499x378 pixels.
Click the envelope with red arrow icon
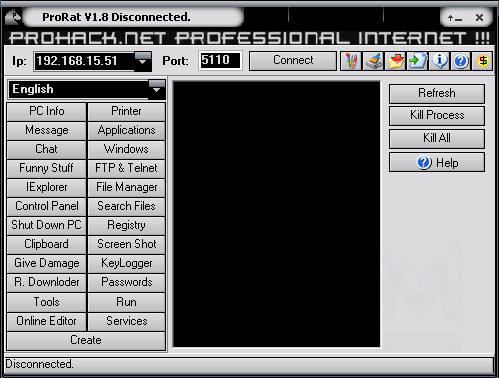395,61
